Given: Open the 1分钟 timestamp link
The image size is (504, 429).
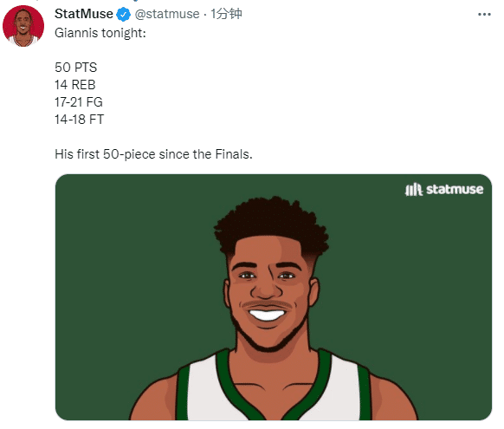Looking at the screenshot, I should click(x=226, y=14).
